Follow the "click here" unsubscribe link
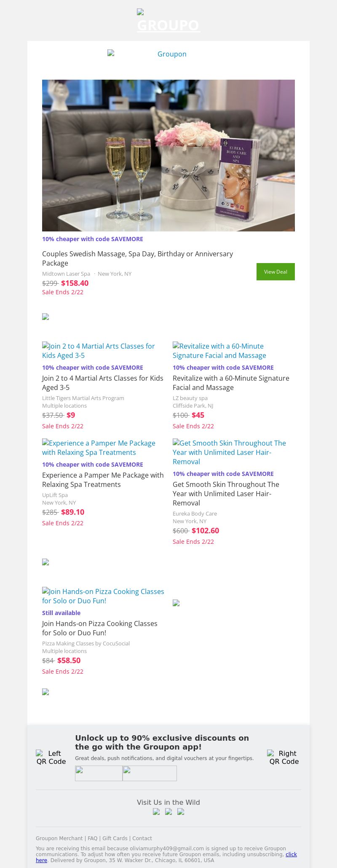The width and height of the screenshot is (337, 868). [291, 855]
